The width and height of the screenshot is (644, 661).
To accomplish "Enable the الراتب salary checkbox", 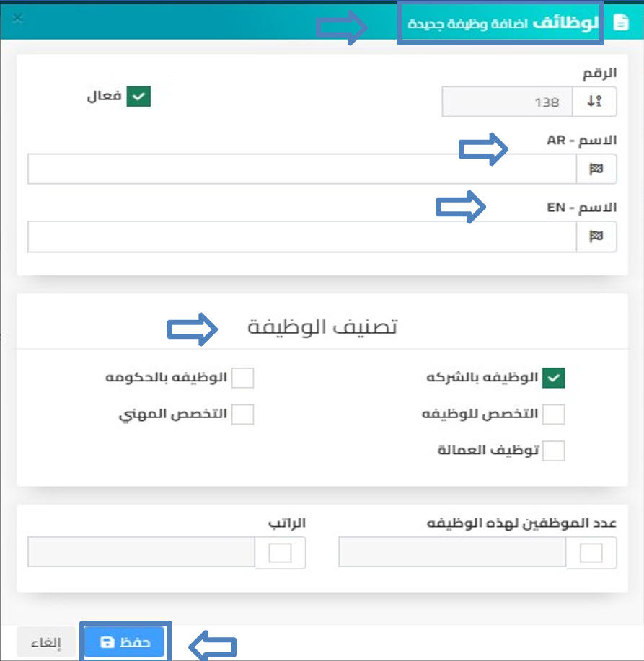I will click(280, 553).
